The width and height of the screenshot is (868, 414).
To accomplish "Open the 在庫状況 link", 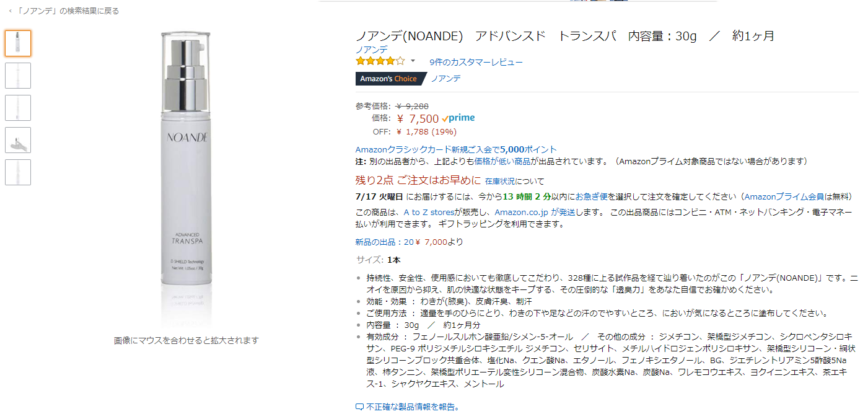I will 501,181.
